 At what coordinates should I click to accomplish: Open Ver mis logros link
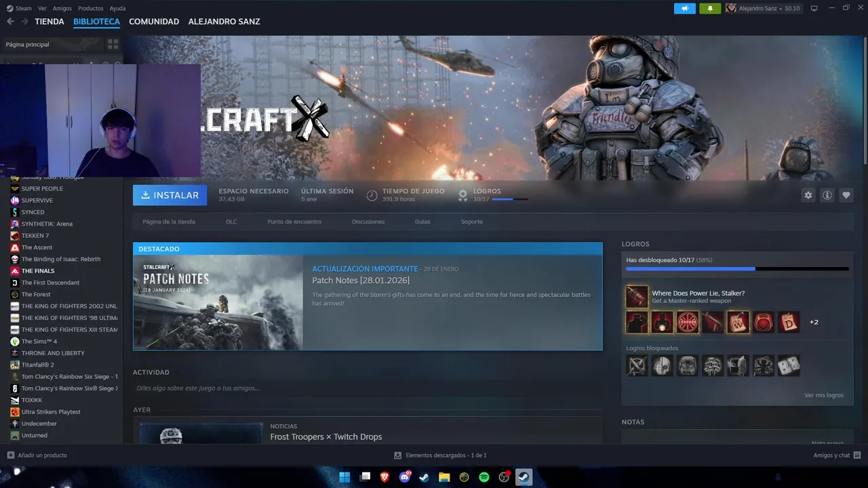pyautogui.click(x=824, y=395)
